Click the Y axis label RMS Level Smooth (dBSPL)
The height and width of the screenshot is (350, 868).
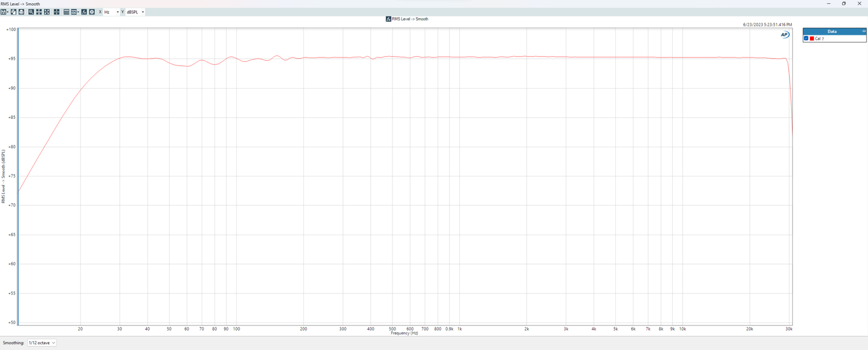point(3,176)
